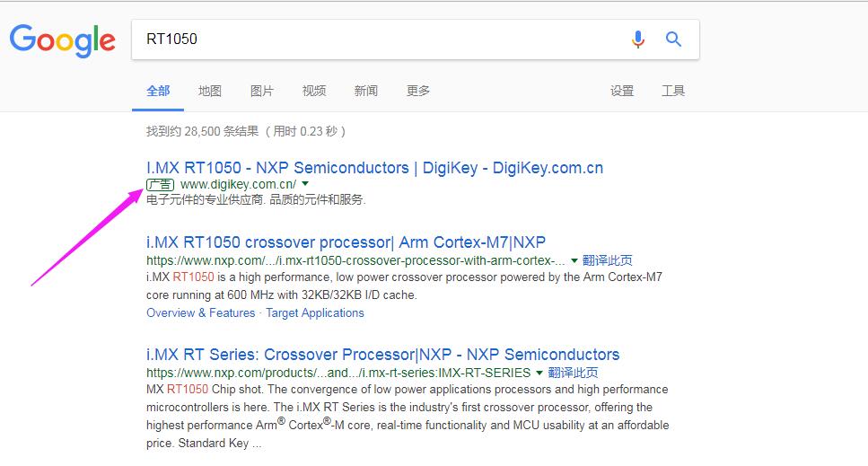Click the 电子元件的专业供应商 ad description
868x466 pixels.
pyautogui.click(x=256, y=200)
